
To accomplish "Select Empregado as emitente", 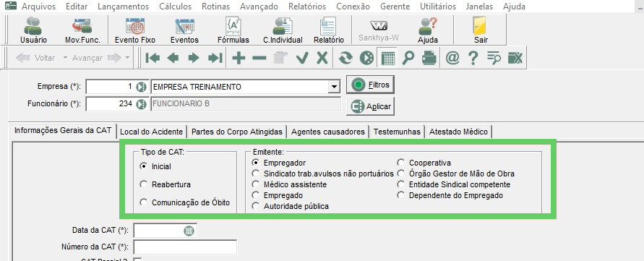I will 278,195.
